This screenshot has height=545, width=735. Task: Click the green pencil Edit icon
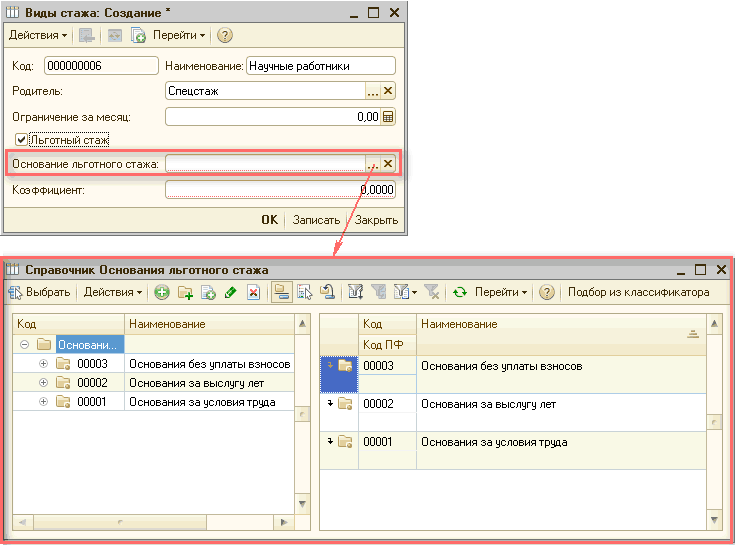(231, 293)
